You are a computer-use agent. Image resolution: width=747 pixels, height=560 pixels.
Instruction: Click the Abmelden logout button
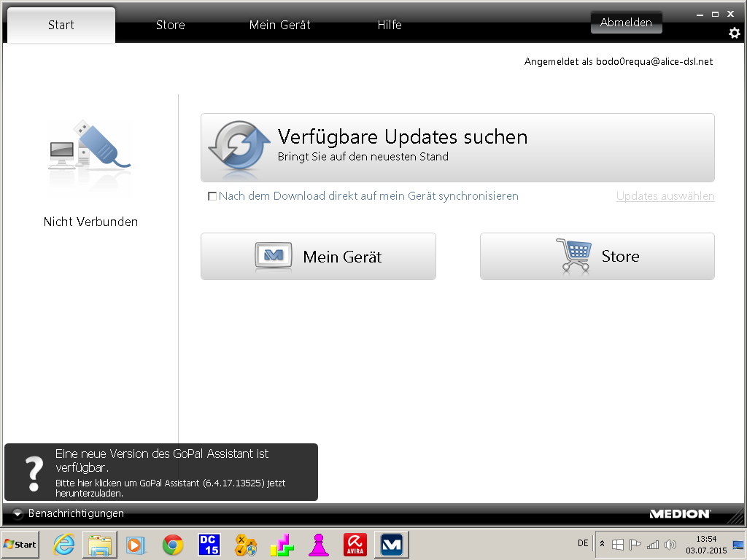tap(626, 23)
